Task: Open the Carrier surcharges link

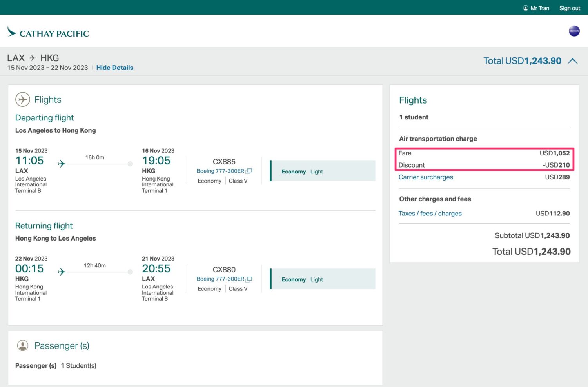Action: (x=426, y=177)
